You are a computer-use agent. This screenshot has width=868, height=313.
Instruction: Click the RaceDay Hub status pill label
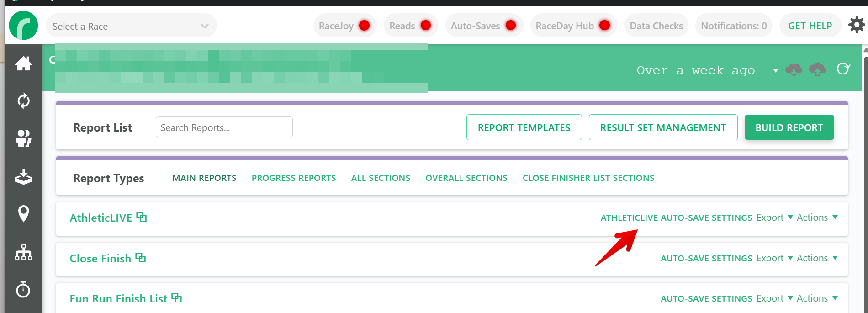coord(565,26)
